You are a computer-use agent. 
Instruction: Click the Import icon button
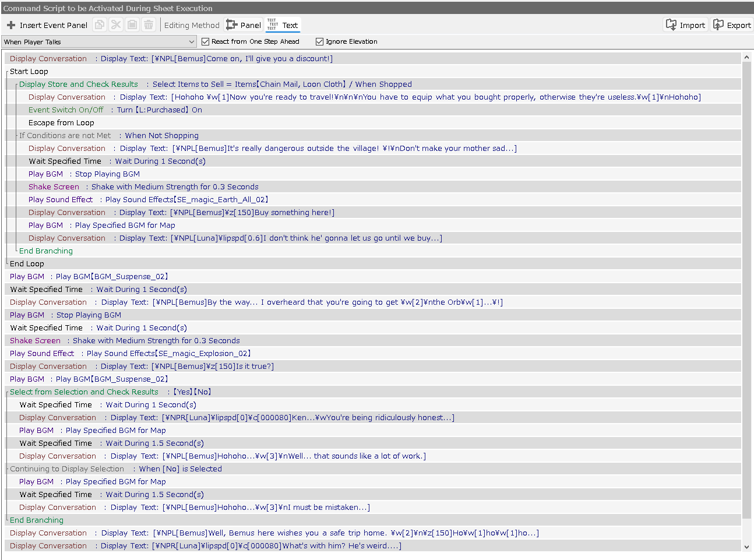click(686, 25)
